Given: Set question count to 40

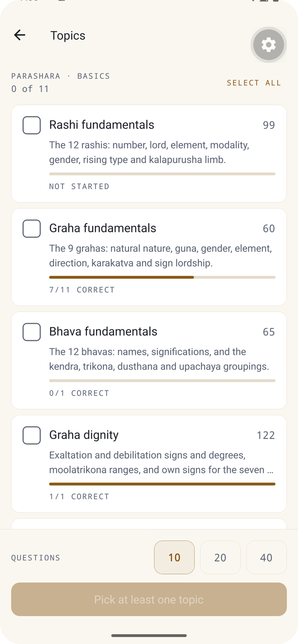Looking at the screenshot, I should coord(266,558).
